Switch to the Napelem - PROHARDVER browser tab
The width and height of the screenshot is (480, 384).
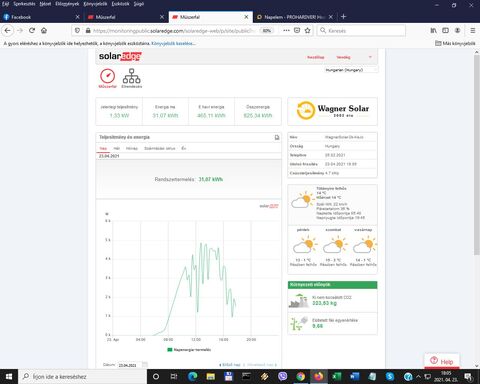[294, 17]
